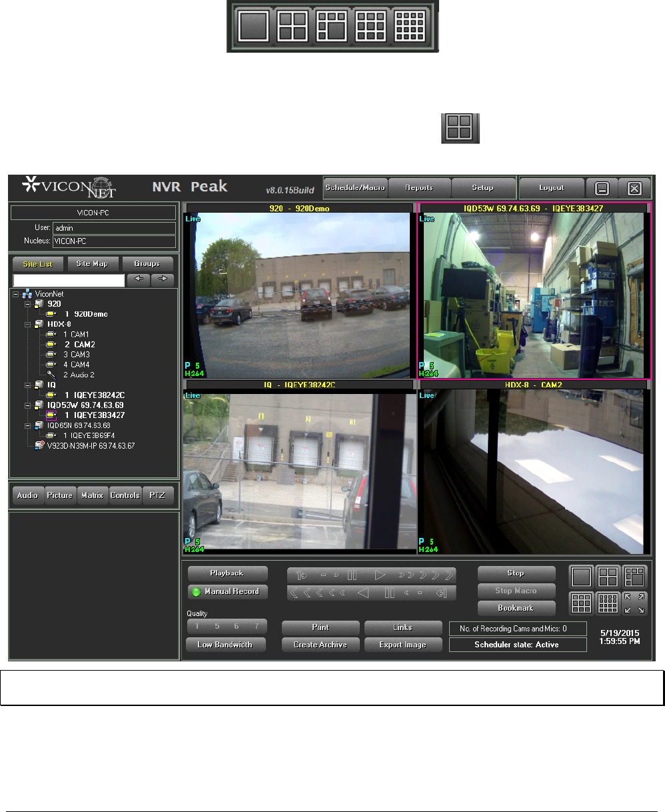The height and width of the screenshot is (812, 665).
Task: Click camera icon next to 3 CAM3
Action: (51, 355)
